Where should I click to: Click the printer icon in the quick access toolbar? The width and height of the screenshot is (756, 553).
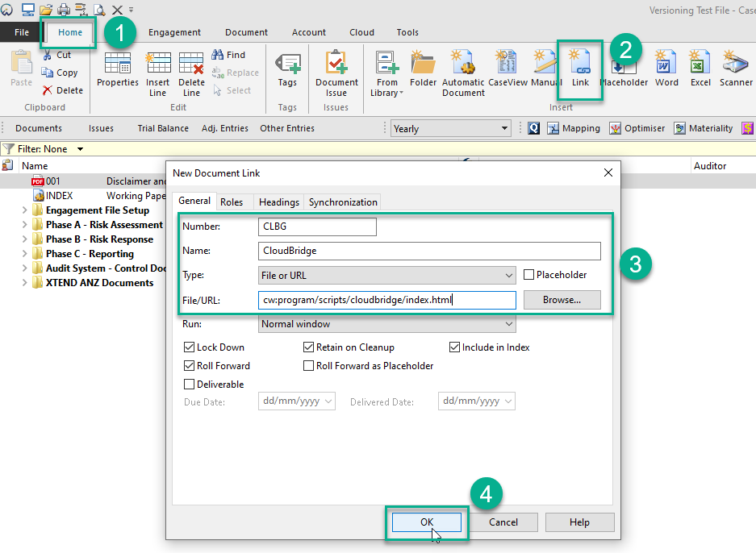point(64,9)
